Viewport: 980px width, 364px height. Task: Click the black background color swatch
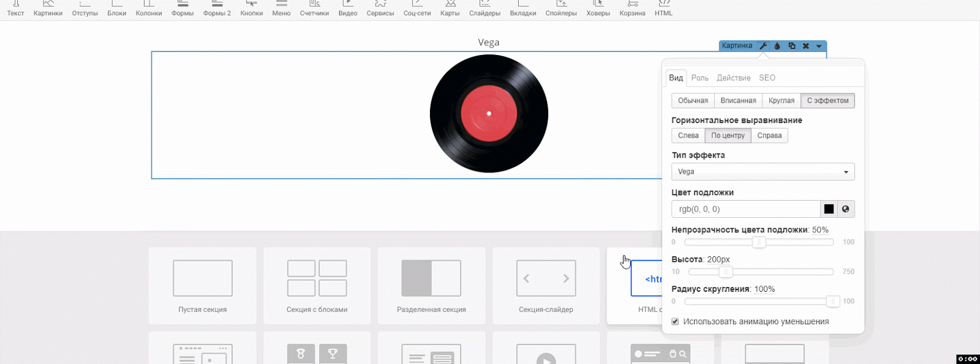829,209
